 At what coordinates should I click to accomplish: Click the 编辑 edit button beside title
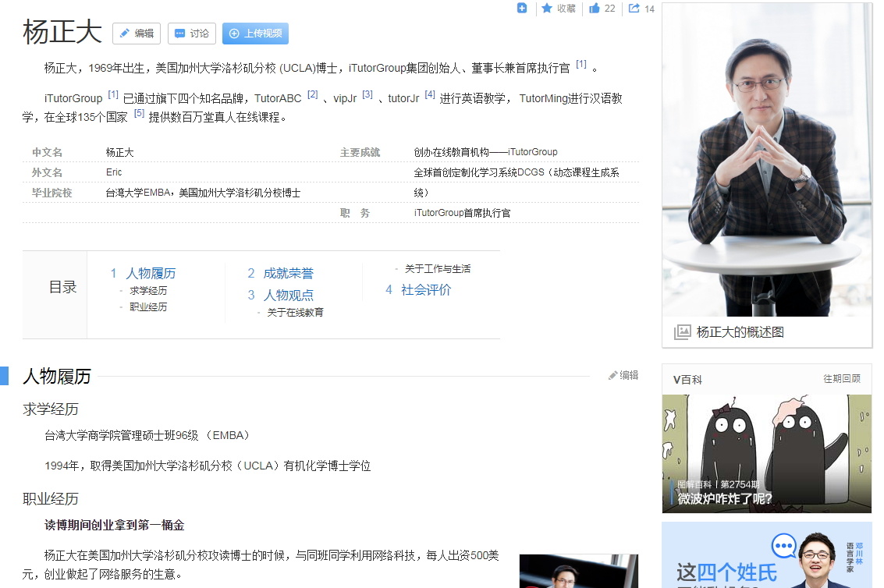(x=137, y=34)
